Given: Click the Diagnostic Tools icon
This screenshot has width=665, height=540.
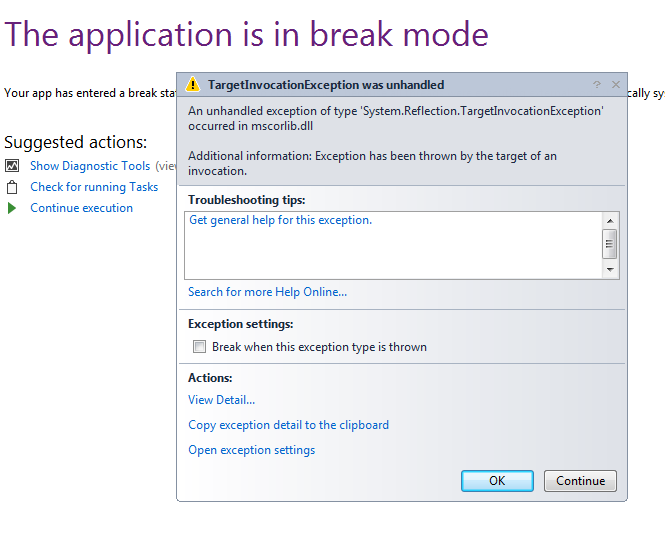Looking at the screenshot, I should pyautogui.click(x=12, y=166).
